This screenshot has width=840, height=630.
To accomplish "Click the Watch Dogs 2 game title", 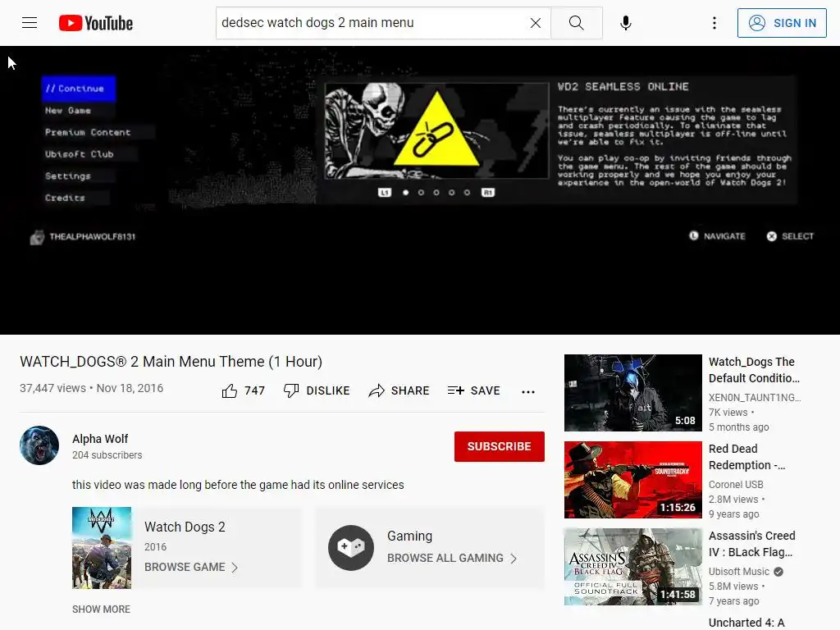I will pyautogui.click(x=185, y=527).
